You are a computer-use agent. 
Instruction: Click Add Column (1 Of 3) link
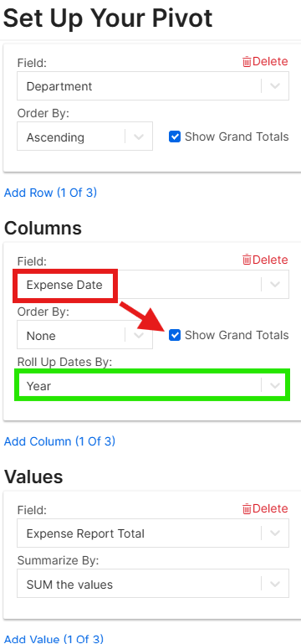[x=59, y=441]
